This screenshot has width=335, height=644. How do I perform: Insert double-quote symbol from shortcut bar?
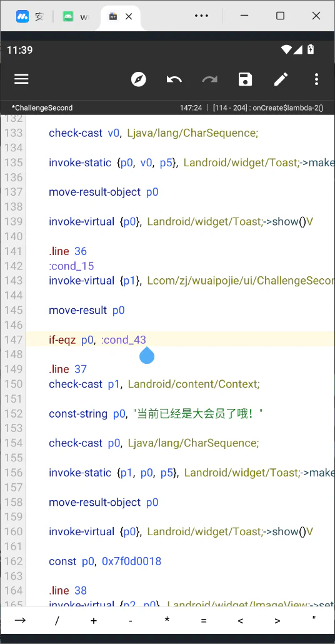(x=314, y=618)
